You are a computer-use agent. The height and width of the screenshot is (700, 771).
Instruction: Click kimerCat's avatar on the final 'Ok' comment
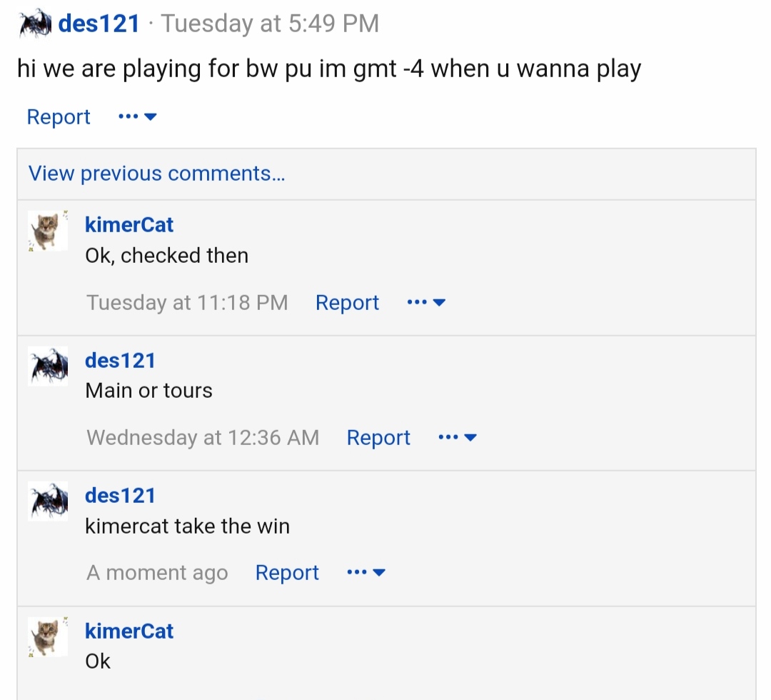coord(48,636)
